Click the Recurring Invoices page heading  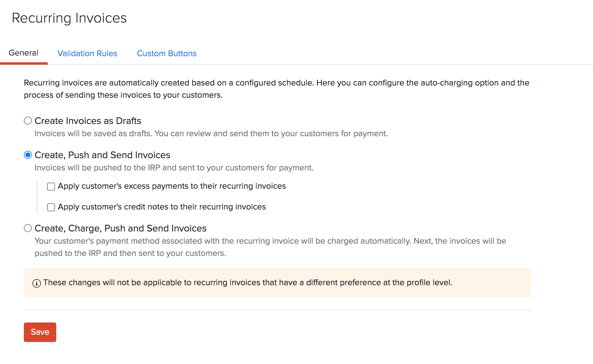pos(69,18)
